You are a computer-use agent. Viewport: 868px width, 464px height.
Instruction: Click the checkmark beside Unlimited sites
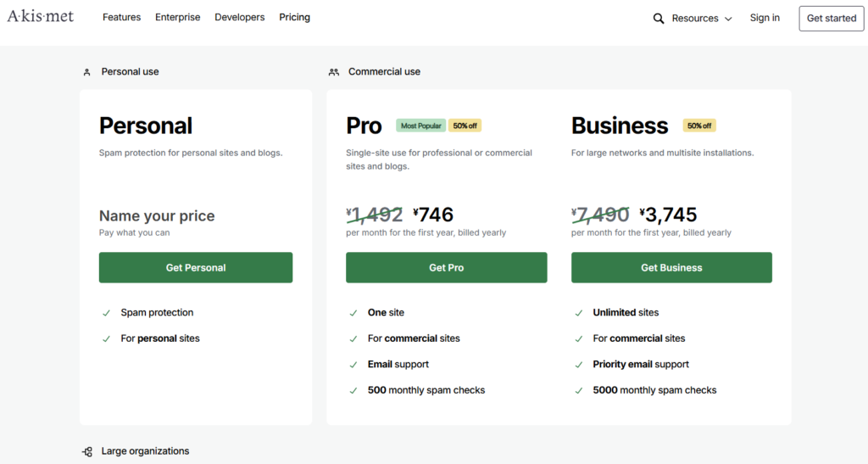click(x=578, y=313)
